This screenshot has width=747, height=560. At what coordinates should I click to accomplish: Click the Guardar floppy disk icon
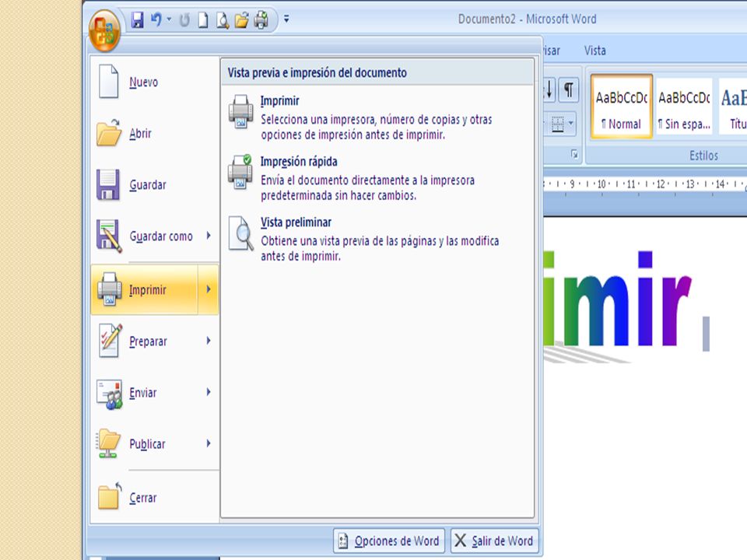[108, 185]
